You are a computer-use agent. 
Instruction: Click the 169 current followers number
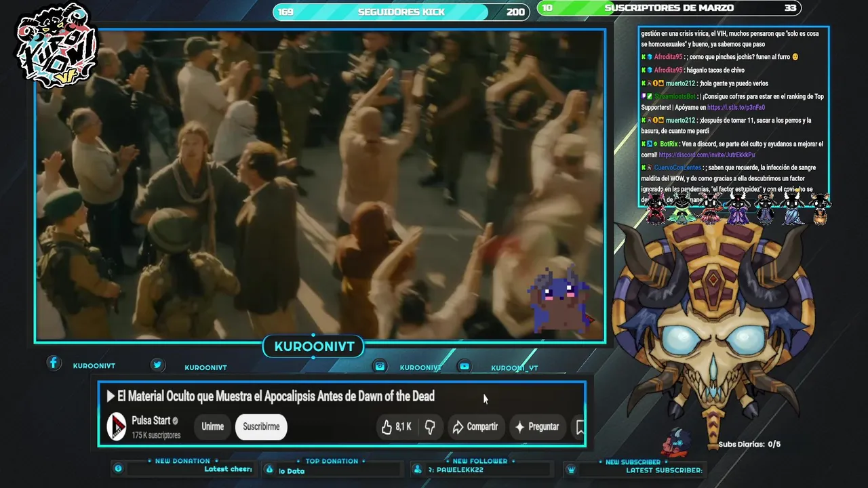285,12
